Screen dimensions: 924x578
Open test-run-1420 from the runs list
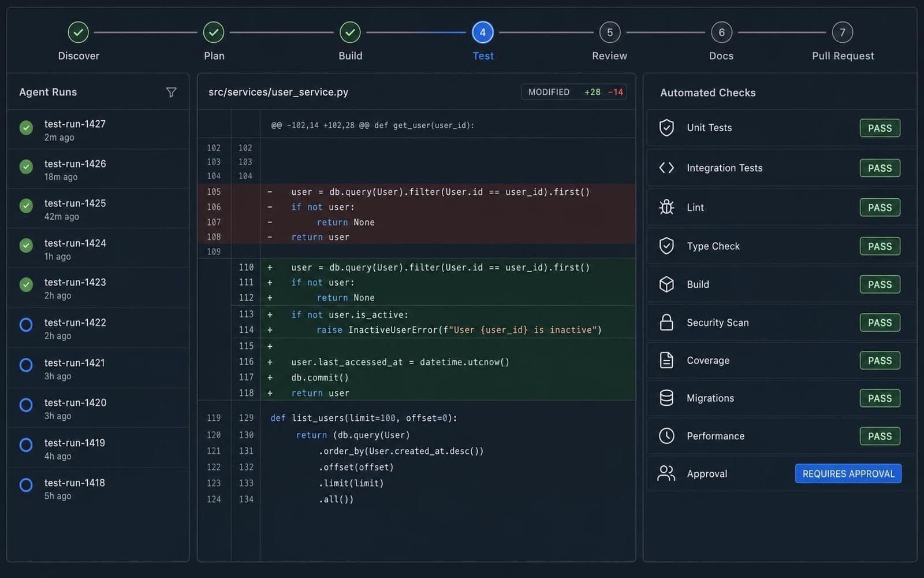98,409
